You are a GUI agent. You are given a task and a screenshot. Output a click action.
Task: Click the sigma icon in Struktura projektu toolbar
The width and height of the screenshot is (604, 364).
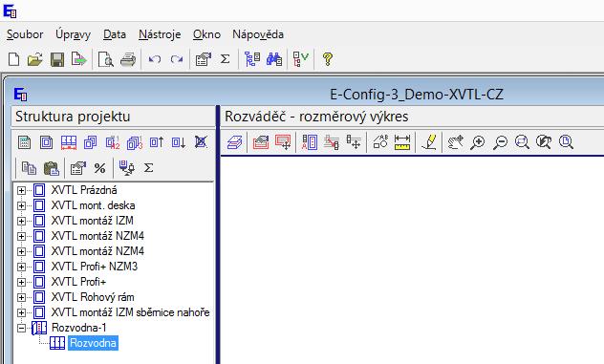coord(148,168)
